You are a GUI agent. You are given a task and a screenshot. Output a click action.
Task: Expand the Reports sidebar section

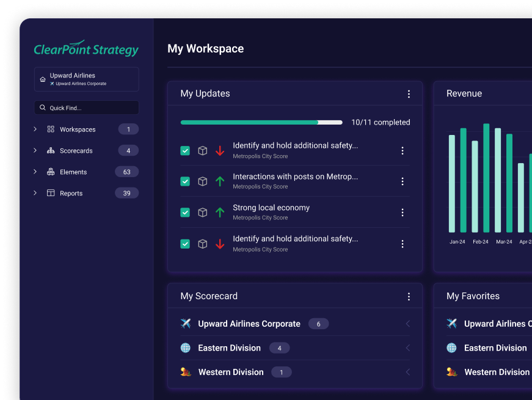pos(35,193)
